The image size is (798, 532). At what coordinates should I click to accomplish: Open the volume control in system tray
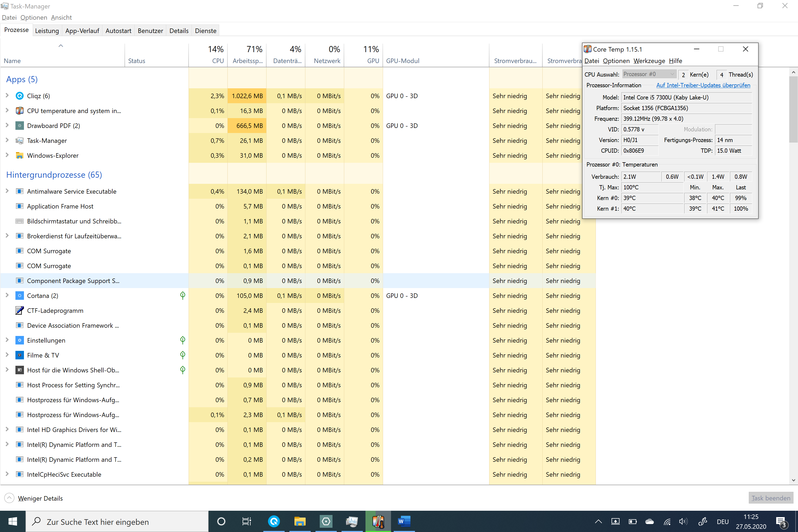[683, 522]
